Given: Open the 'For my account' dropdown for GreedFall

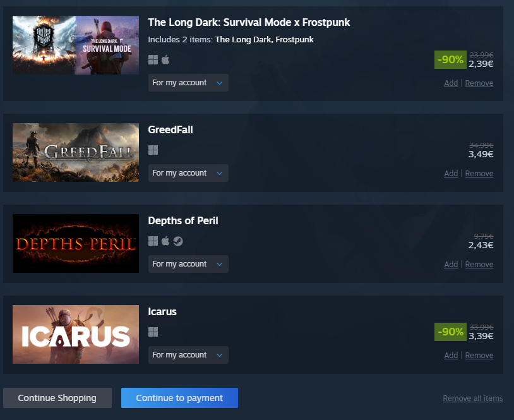Looking at the screenshot, I should tap(188, 173).
